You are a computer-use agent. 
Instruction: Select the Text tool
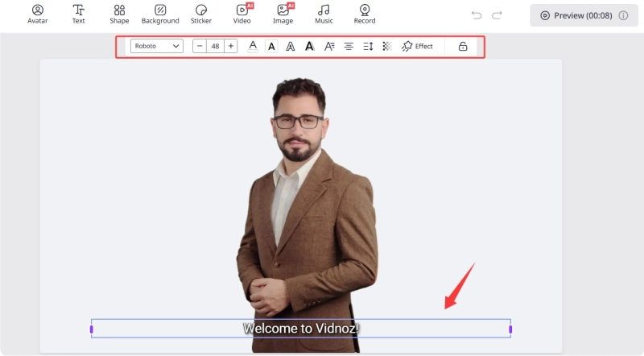coord(78,14)
